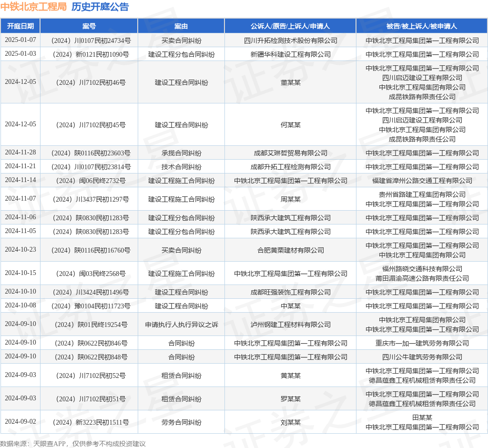Image resolution: width=488 pixels, height=448 pixels.
Task: Select the date cell 2025-01-03
Action: [x=20, y=54]
